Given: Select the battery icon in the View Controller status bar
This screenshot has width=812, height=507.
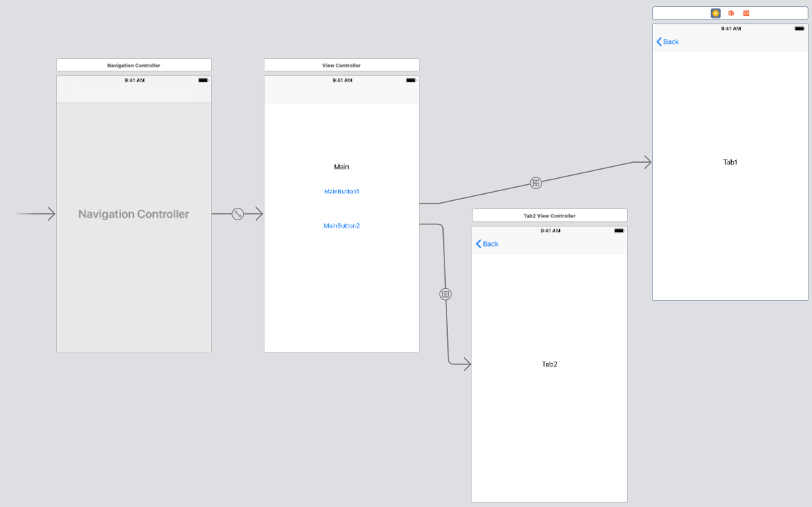Looking at the screenshot, I should (411, 80).
